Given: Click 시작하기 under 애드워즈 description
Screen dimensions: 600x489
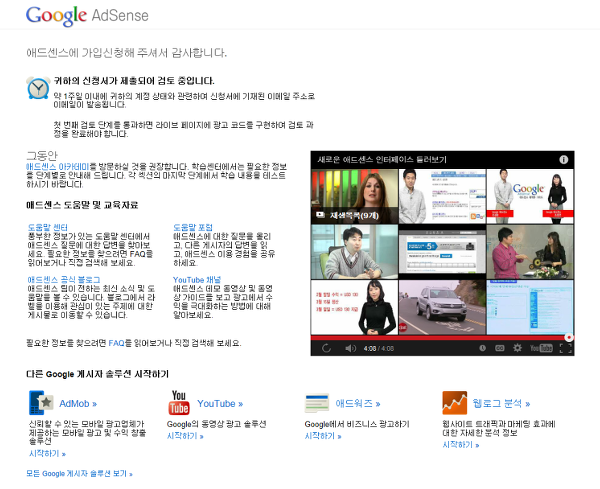Looking at the screenshot, I should pyautogui.click(x=323, y=436).
